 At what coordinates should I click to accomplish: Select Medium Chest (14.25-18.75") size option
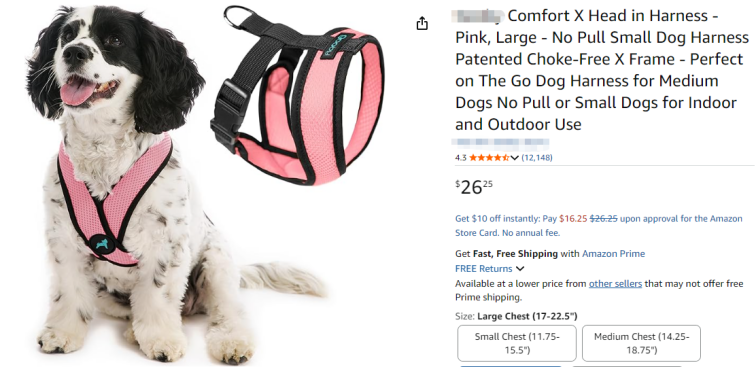[x=641, y=343]
